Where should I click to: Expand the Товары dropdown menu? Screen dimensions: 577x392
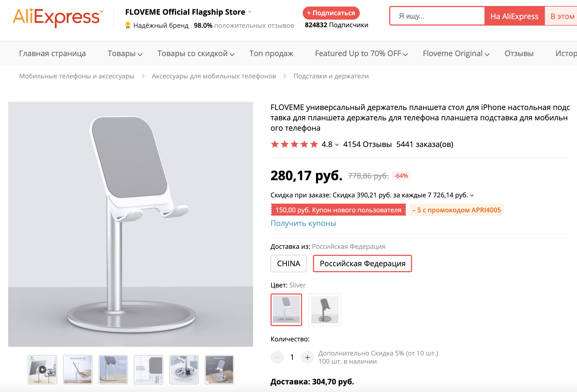coord(125,54)
